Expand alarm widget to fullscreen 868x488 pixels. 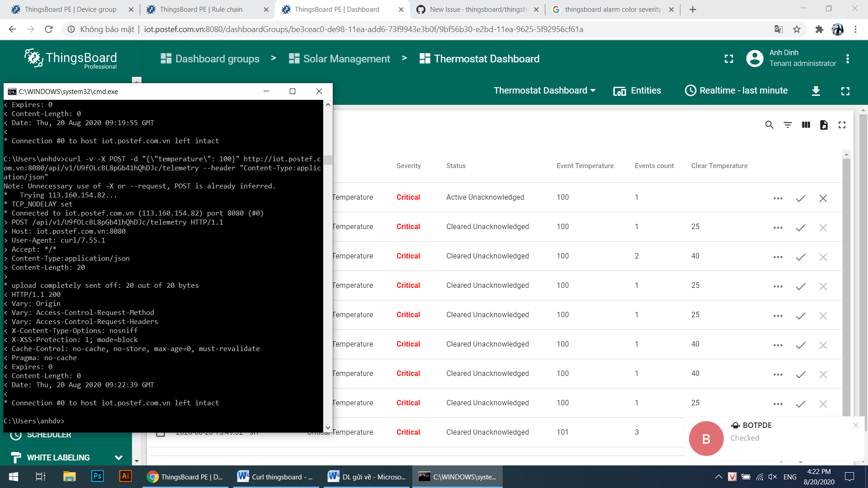(x=842, y=125)
